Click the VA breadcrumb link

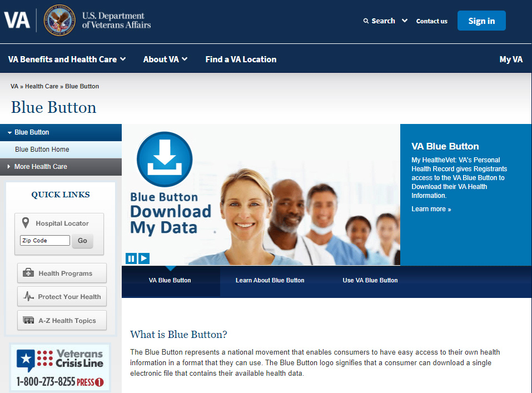tap(14, 86)
